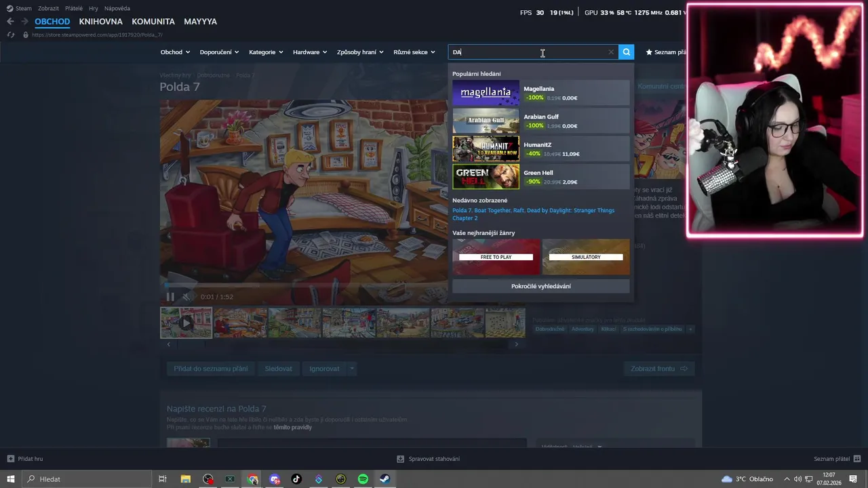The image size is (868, 488).
Task: Open the Nápověda menu
Action: pos(117,8)
